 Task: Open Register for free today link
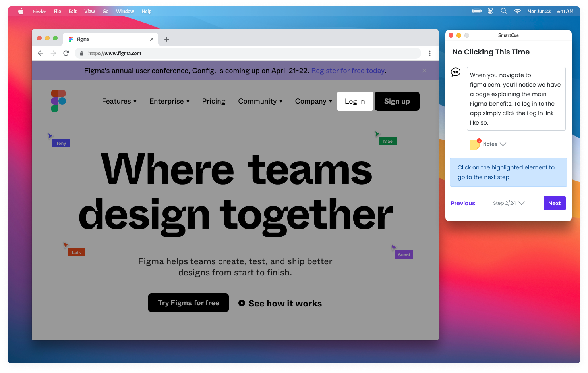tap(348, 71)
